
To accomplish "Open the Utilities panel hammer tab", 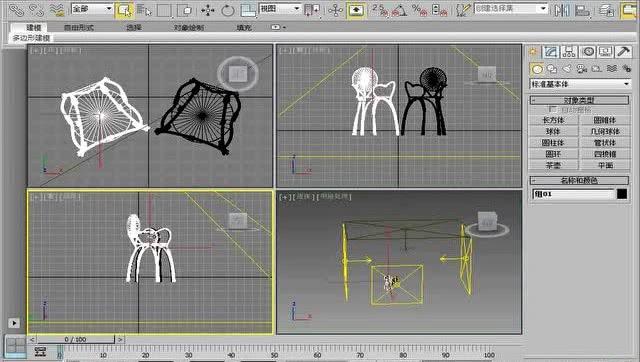I will pos(624,52).
